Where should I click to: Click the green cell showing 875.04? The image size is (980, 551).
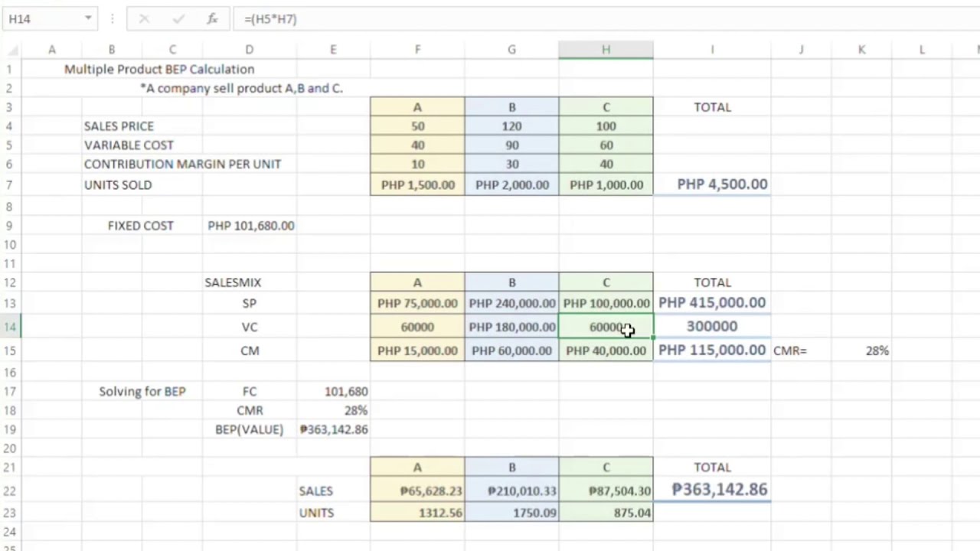coord(606,513)
